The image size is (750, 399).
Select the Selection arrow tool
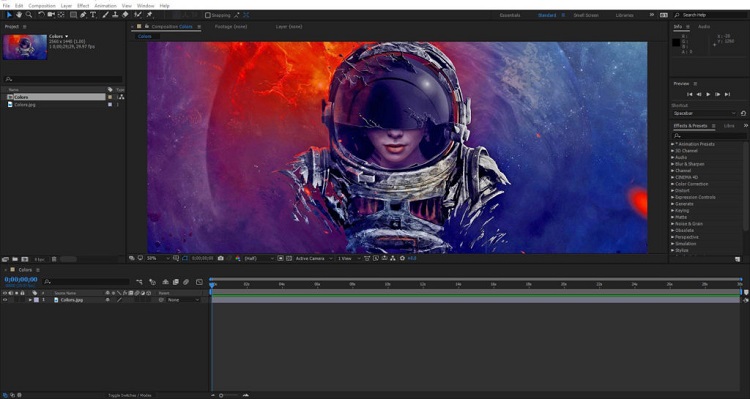(9, 15)
